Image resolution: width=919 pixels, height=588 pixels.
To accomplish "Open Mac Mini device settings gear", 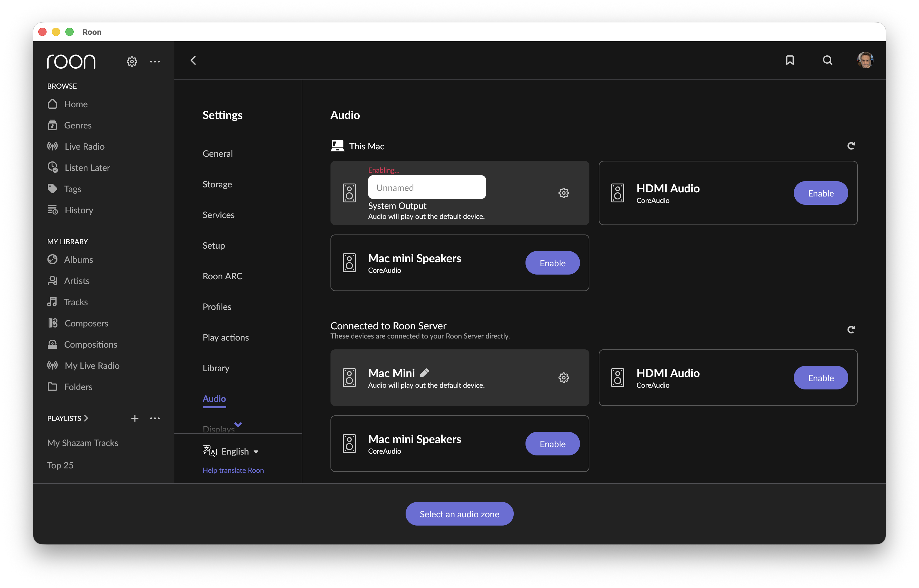I will click(x=563, y=378).
